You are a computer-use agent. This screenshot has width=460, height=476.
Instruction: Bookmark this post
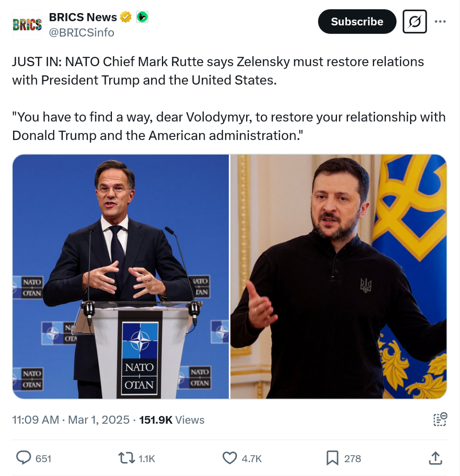tap(332, 458)
